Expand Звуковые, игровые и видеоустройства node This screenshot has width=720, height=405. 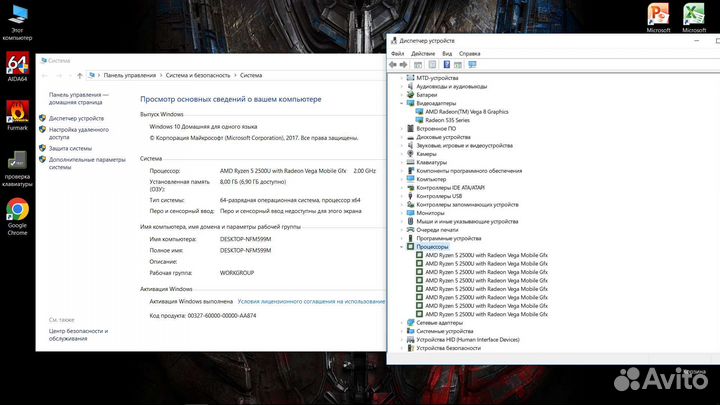pos(402,146)
